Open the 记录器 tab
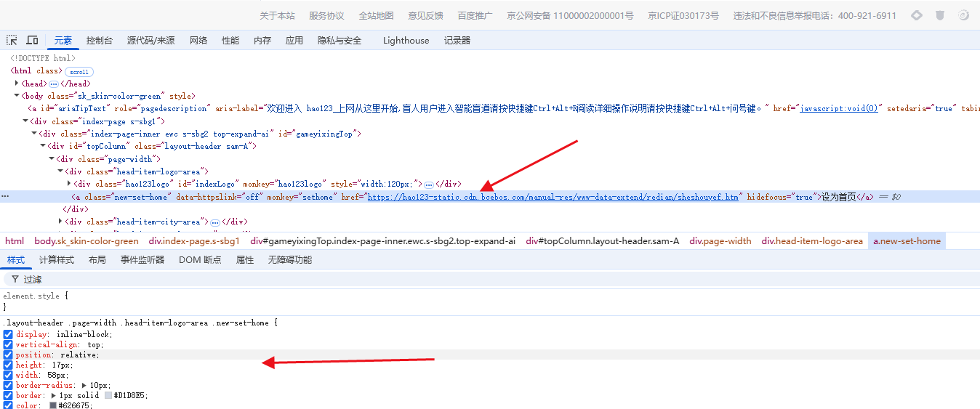The height and width of the screenshot is (409, 980). click(457, 41)
